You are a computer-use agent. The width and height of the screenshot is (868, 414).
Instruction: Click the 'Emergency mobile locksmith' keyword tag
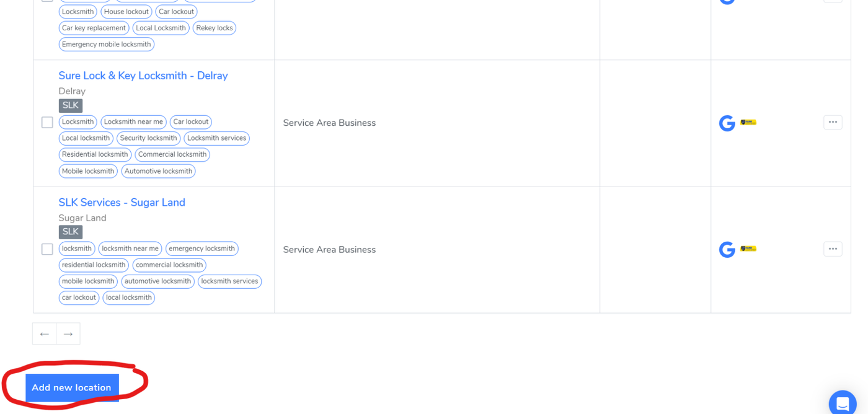click(x=106, y=45)
